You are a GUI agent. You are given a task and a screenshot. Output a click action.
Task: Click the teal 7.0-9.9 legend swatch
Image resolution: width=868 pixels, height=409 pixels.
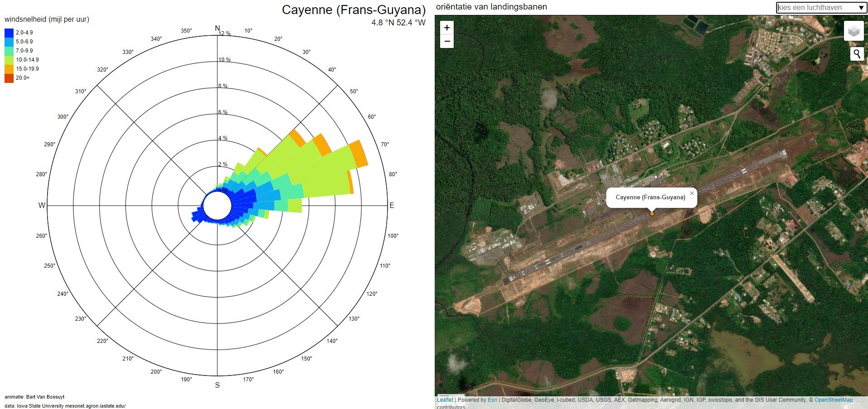[9, 51]
